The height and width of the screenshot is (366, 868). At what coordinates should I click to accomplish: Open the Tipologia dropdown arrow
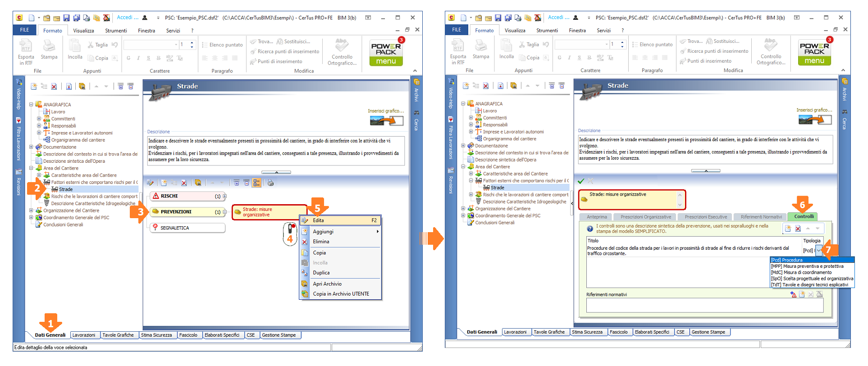point(819,251)
